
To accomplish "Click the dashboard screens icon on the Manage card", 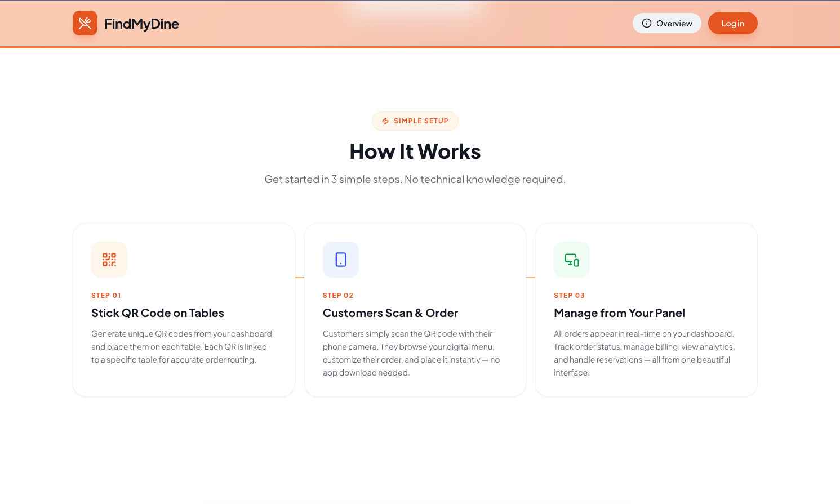I will (x=572, y=260).
